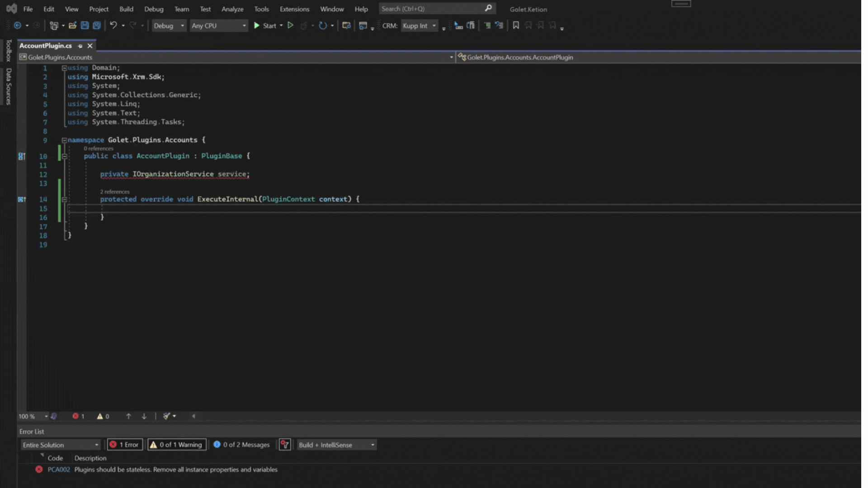The height and width of the screenshot is (488, 868).
Task: Click the Refresh icon in the toolbar
Action: pyautogui.click(x=323, y=26)
